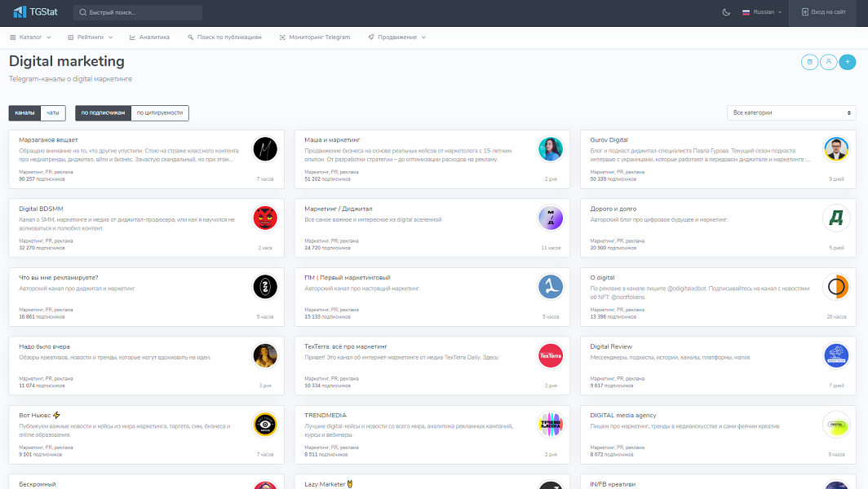
Task: Open Дорого и долго title link
Action: [x=613, y=209]
